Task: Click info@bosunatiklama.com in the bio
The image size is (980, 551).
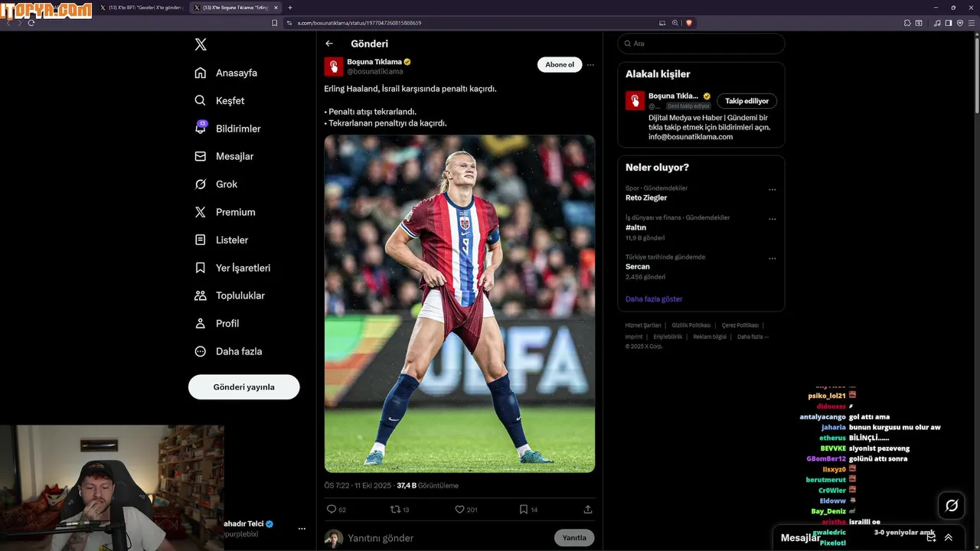Action: (x=691, y=137)
